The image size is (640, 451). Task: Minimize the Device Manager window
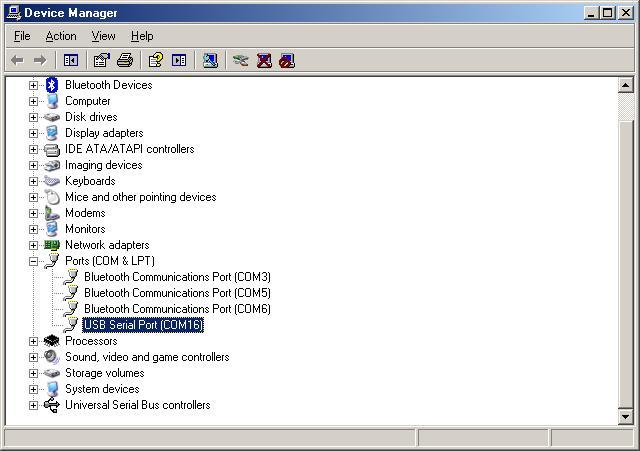tap(591, 13)
